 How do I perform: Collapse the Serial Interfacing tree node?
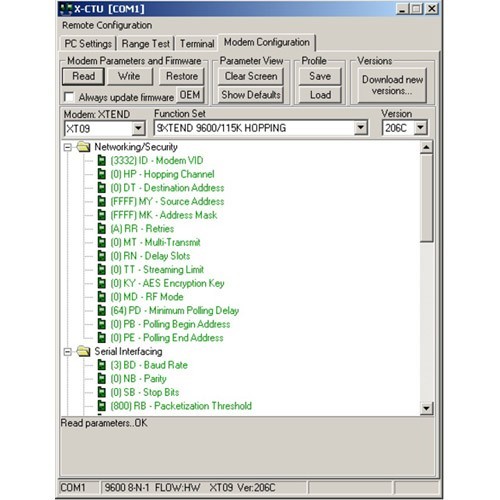click(x=68, y=352)
